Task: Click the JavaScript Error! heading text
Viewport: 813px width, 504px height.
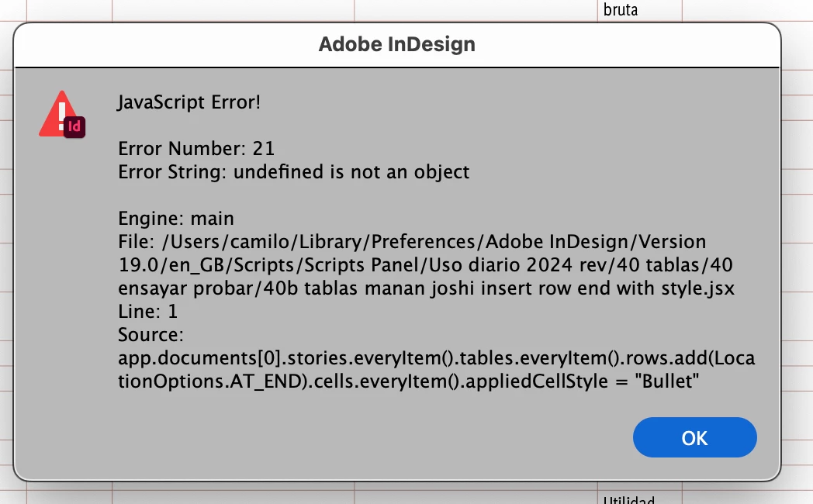Action: [x=189, y=102]
